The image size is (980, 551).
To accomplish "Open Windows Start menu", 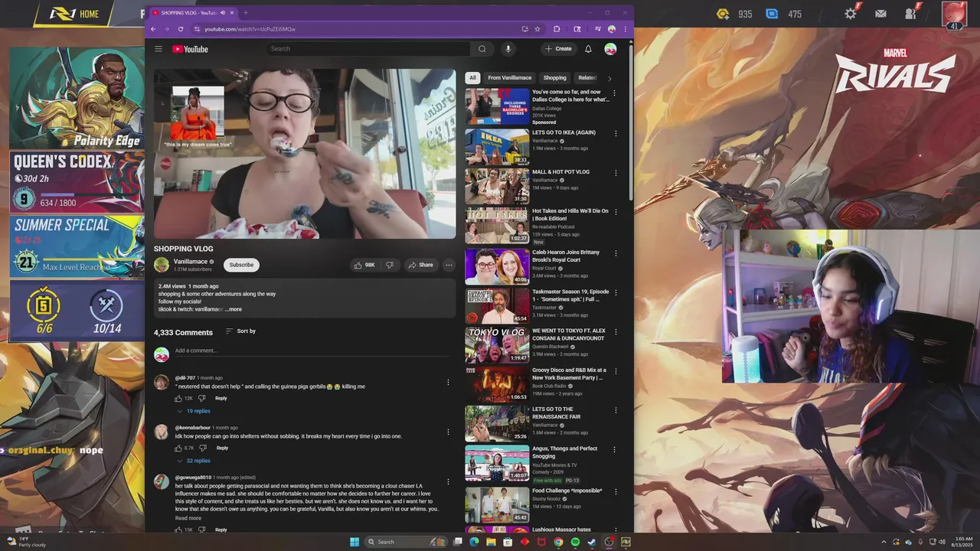I will coord(354,542).
